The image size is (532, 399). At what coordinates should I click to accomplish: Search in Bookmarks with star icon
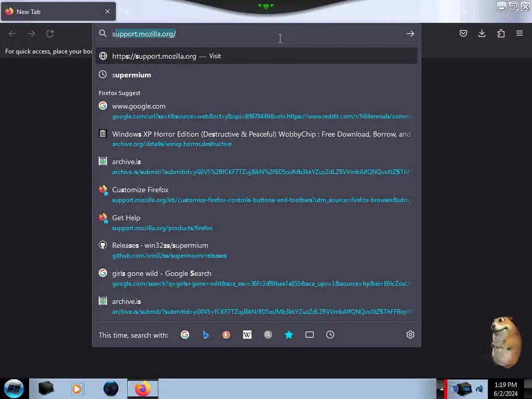[x=289, y=335]
